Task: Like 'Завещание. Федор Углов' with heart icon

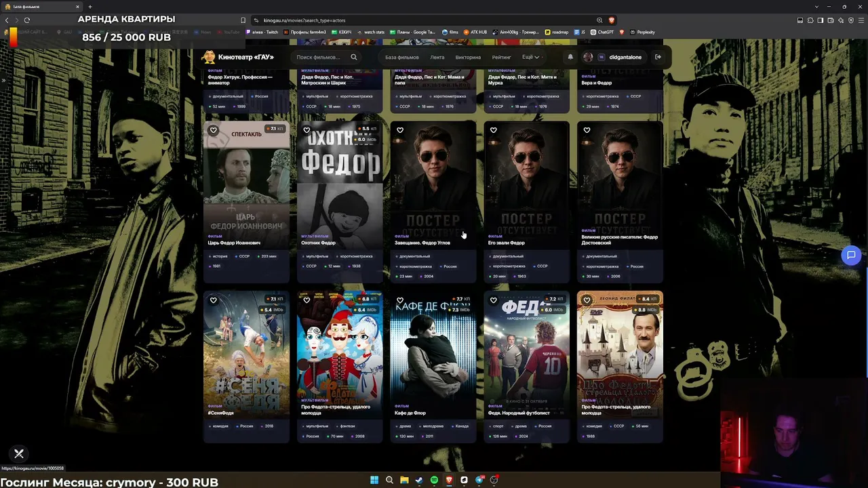Action: [x=400, y=130]
